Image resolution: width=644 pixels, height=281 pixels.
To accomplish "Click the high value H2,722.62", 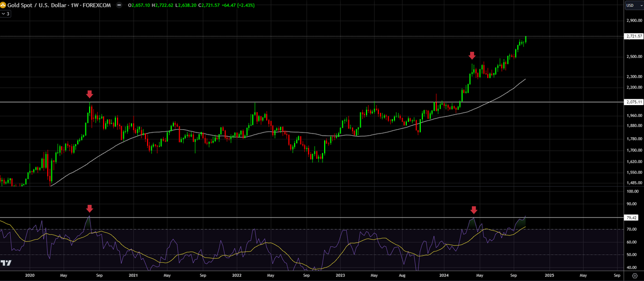I will click(x=163, y=4).
